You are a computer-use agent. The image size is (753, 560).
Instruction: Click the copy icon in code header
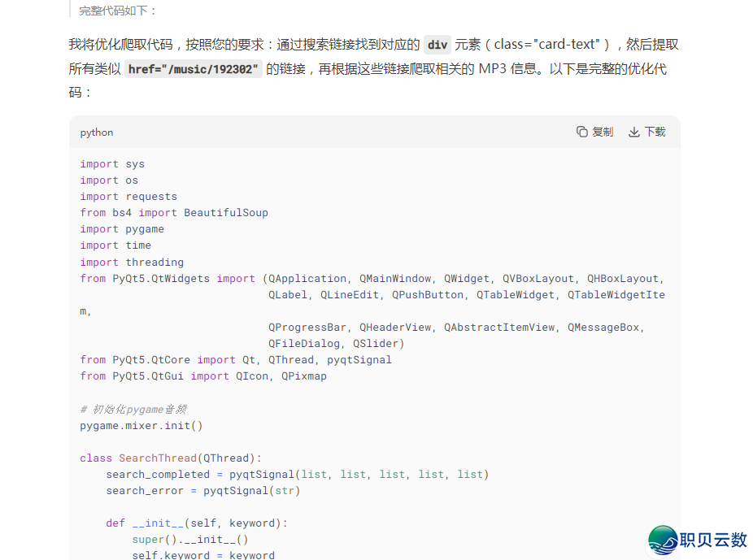pyautogui.click(x=582, y=132)
